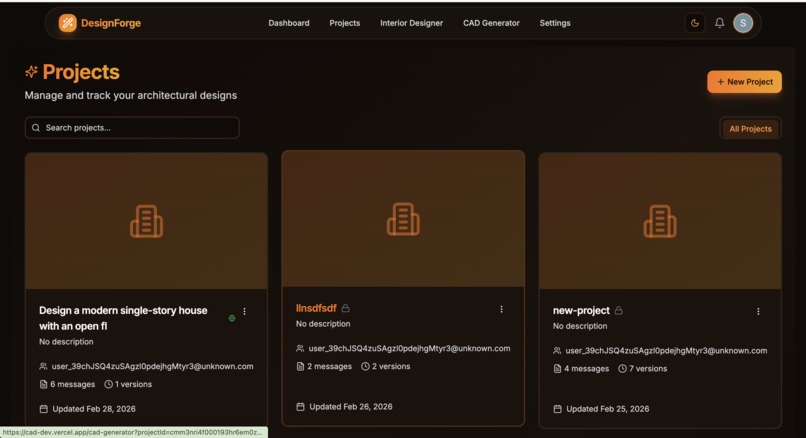Click 4 messages text
Viewport: 806px width, 438px height.
coord(587,369)
